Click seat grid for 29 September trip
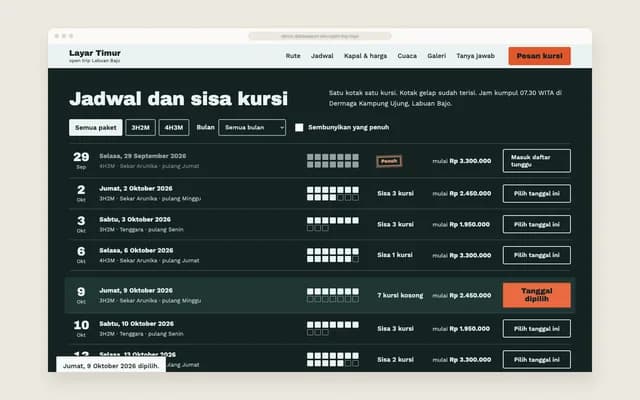Screen dimensions: 640x400 point(333,161)
